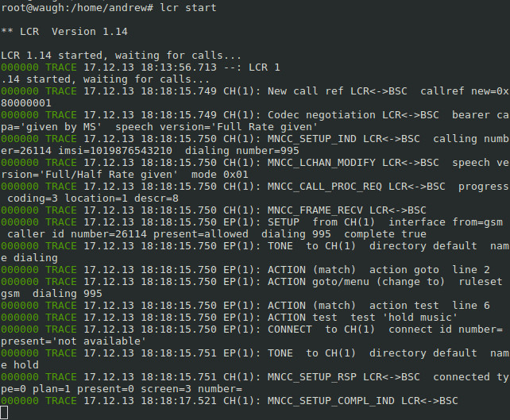Click the 'present='not available'' text

74,341
